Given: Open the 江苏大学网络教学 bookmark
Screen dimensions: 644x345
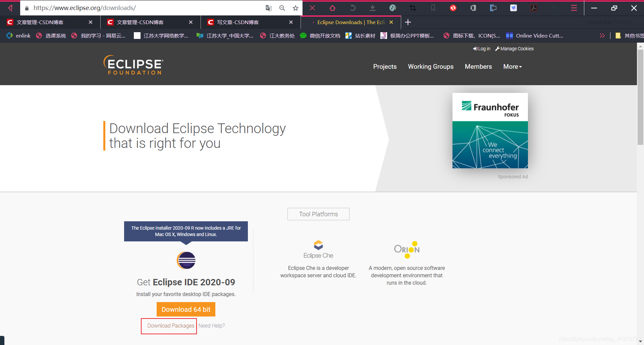Looking at the screenshot, I should click(161, 36).
